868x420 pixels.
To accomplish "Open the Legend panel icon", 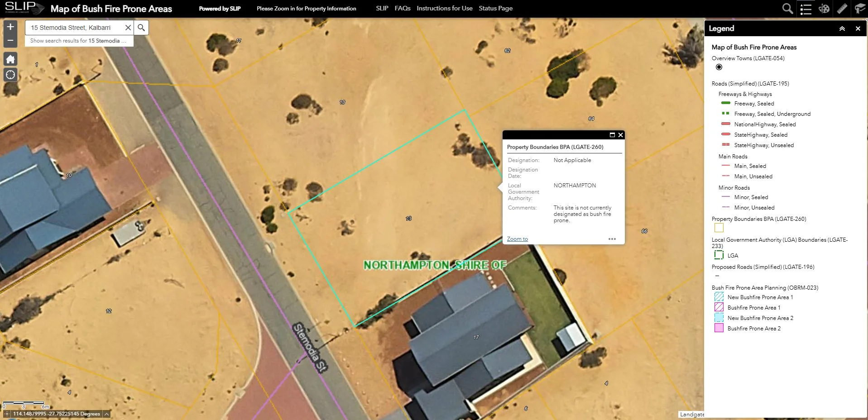I will (x=806, y=9).
